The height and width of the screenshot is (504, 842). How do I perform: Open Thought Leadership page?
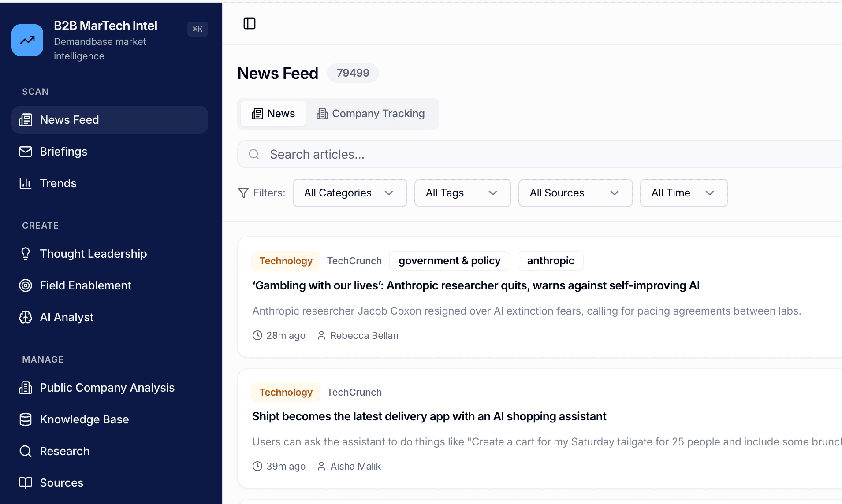coord(110,254)
